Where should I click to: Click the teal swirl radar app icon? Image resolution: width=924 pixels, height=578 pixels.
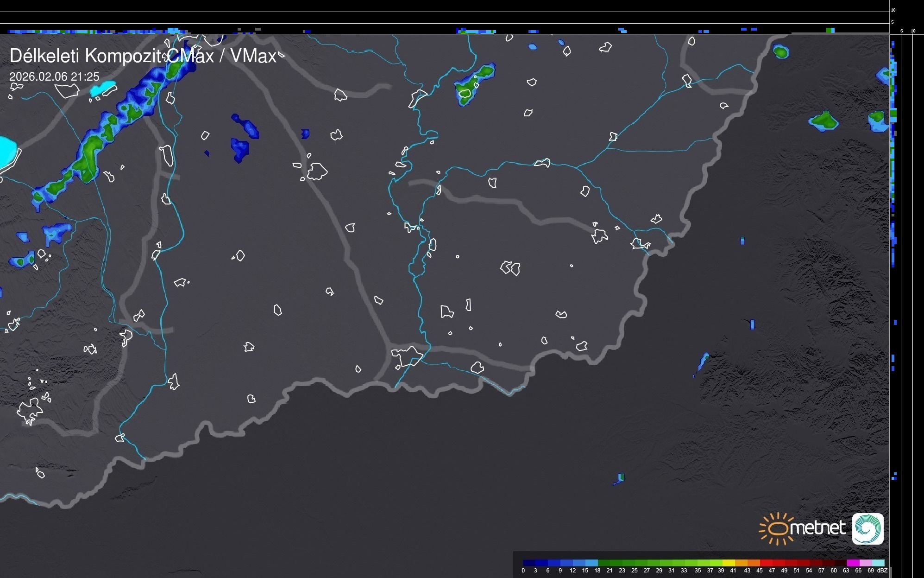[867, 528]
